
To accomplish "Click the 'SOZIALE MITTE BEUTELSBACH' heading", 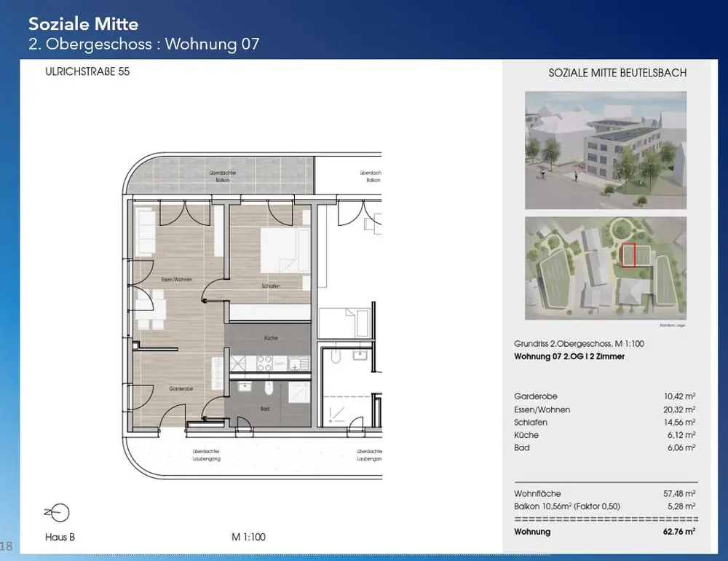I will [617, 73].
